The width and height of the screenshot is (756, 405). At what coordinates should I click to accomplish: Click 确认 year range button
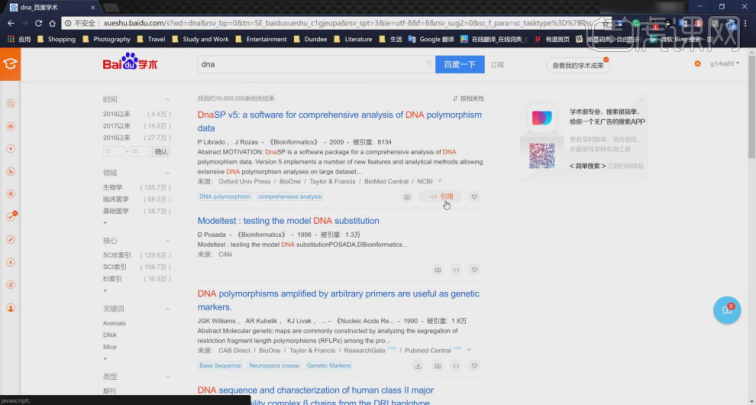point(161,151)
